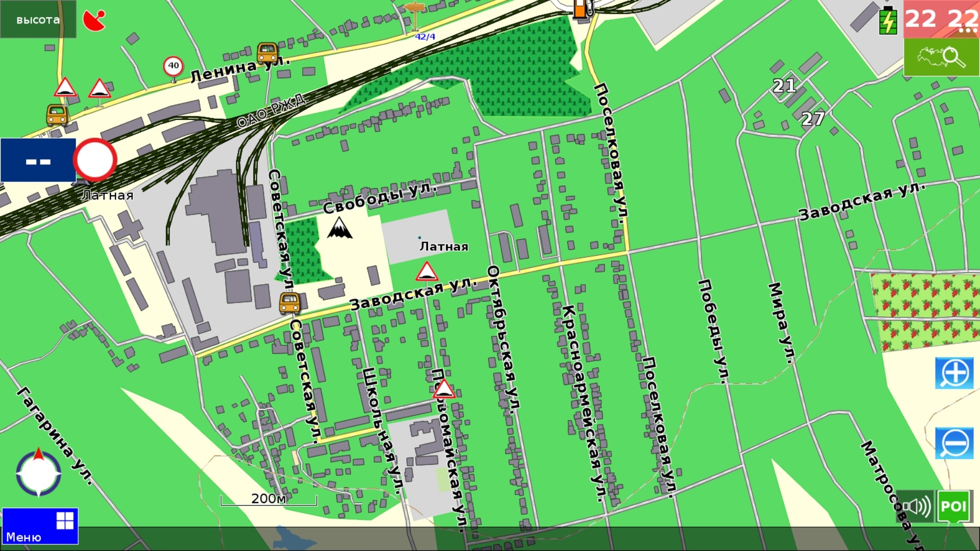Zoom out with the minus magnifier
This screenshot has height=551, width=980.
(954, 443)
